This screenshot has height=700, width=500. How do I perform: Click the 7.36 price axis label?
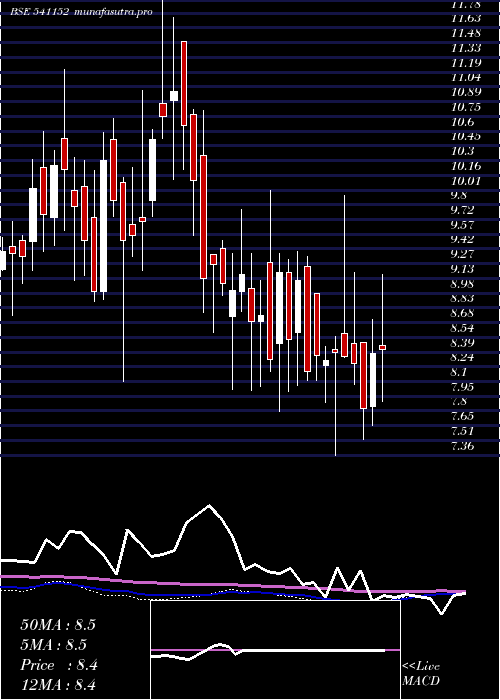pos(462,446)
